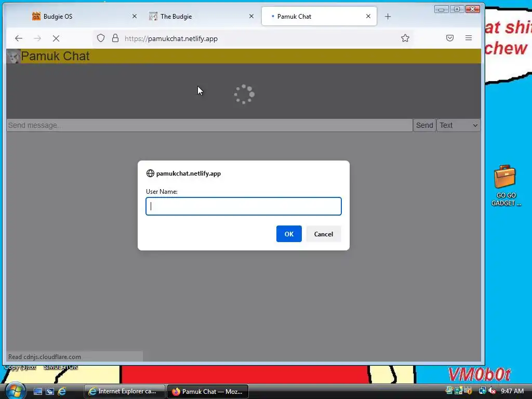Click Switch between windows quick launch icon

pos(50,391)
